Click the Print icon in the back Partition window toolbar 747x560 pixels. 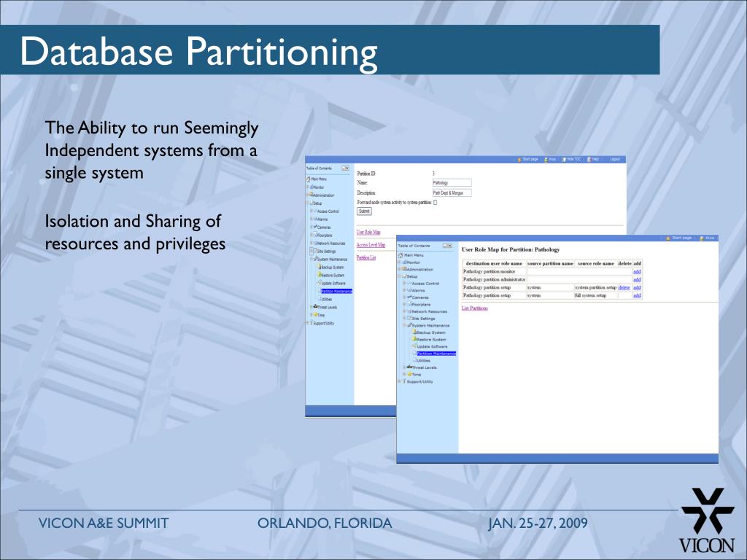click(546, 160)
